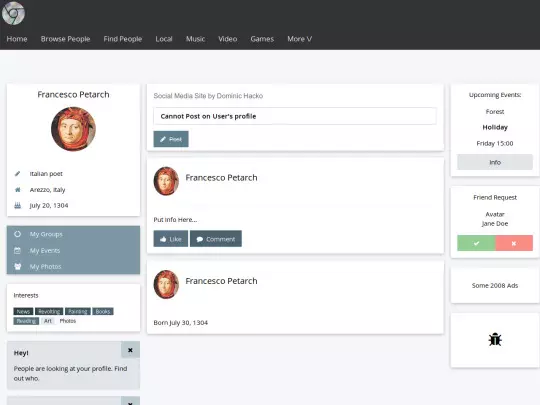
Task: Click the people icon next to My Photos
Action: [18, 266]
